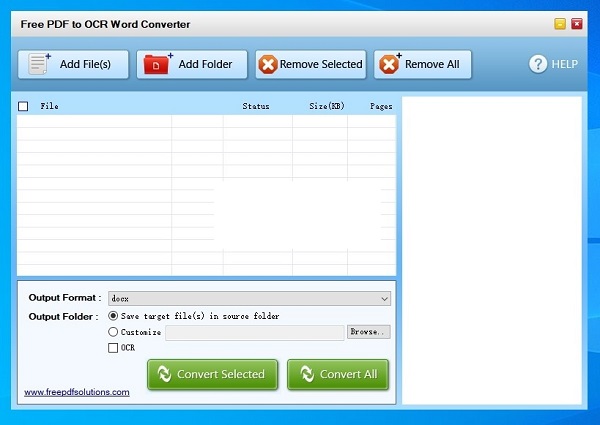Click the Remove All button

click(x=422, y=64)
